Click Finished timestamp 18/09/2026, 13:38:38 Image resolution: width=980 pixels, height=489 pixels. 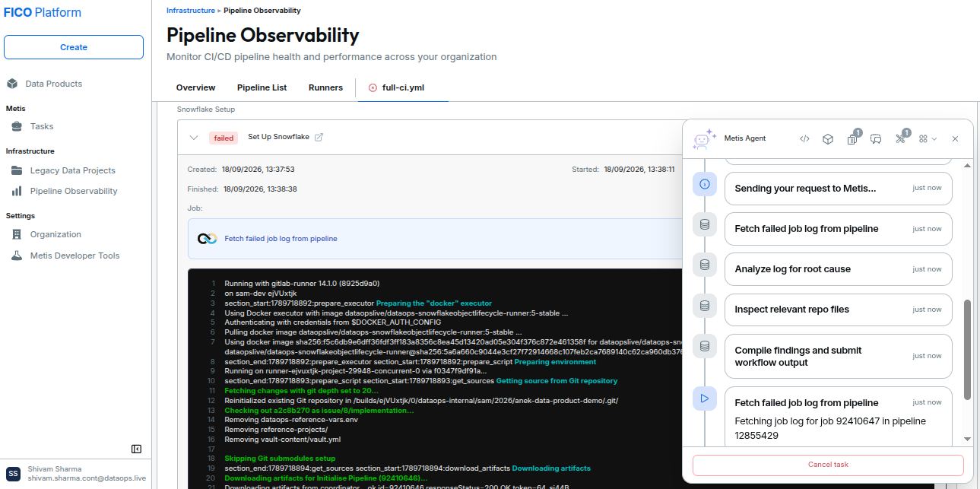[x=260, y=189]
